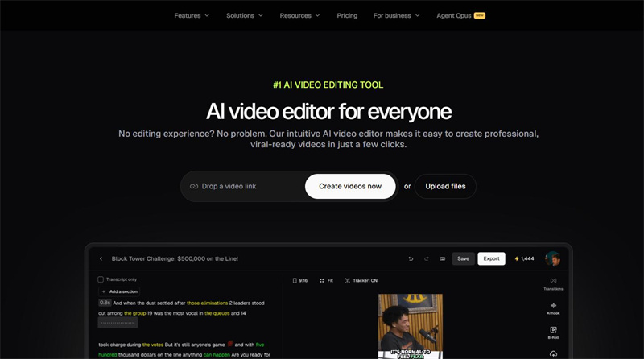Expand the Solutions dropdown menu
Screen dimensions: 644x359
[245, 15]
